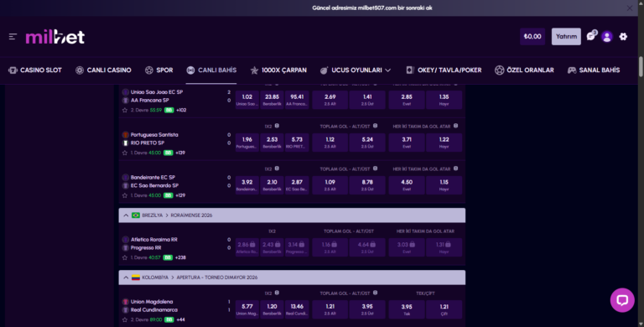The width and height of the screenshot is (644, 327).
Task: Click the page vertical scrollbar thumb
Action: pyautogui.click(x=641, y=66)
